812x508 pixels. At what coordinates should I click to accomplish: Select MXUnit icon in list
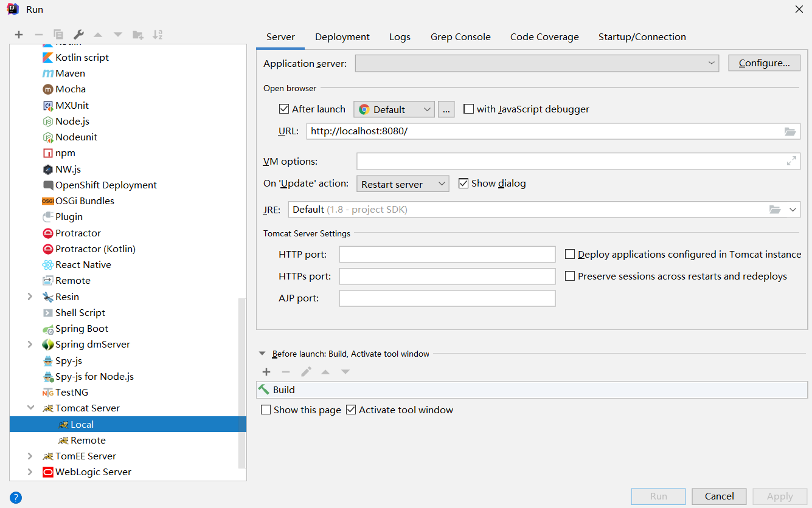click(48, 106)
